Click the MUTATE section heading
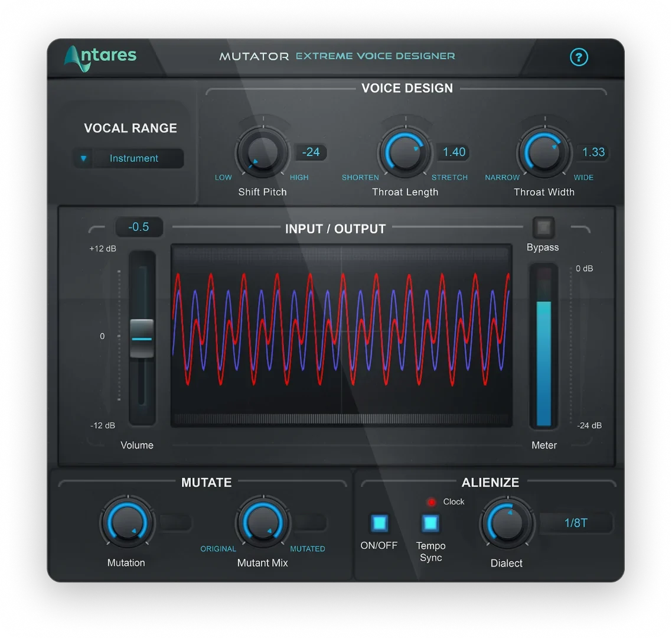 [206, 483]
